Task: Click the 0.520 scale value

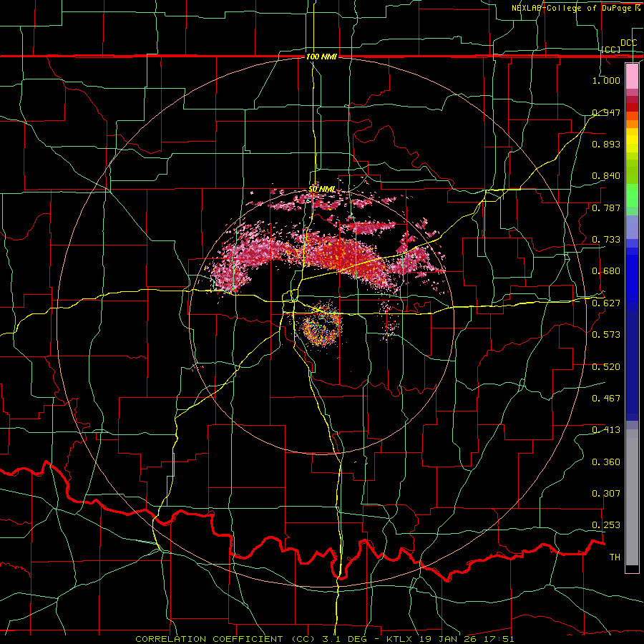Action: (606, 367)
